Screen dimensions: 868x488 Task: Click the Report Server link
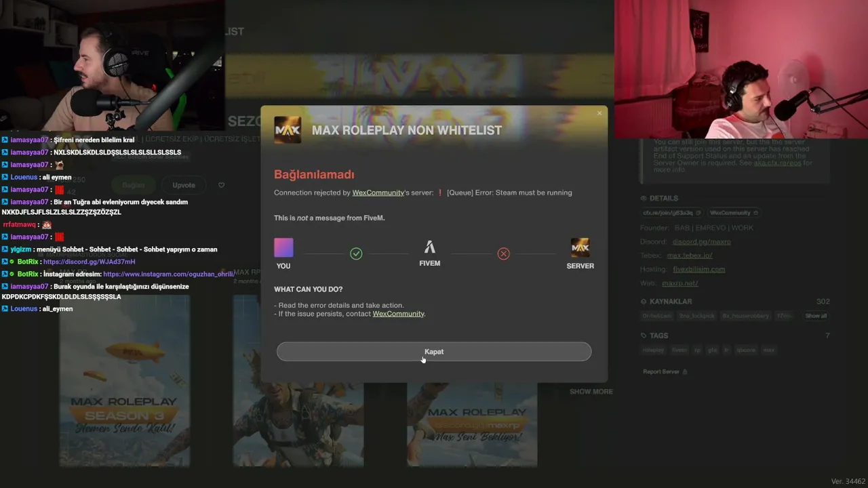coord(665,371)
